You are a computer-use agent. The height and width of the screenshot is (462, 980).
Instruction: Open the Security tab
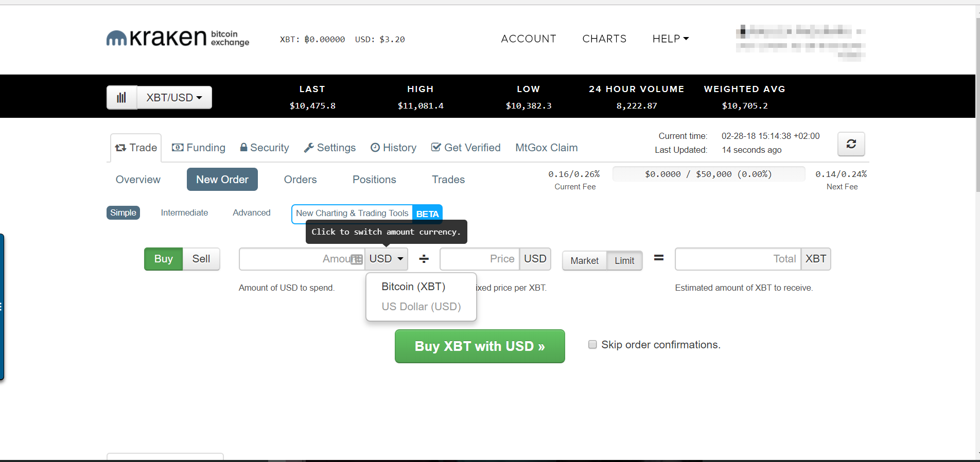(x=265, y=148)
